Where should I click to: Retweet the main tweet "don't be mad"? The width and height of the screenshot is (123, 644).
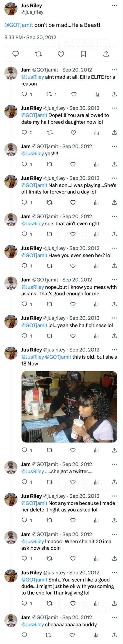[x=38, y=54]
